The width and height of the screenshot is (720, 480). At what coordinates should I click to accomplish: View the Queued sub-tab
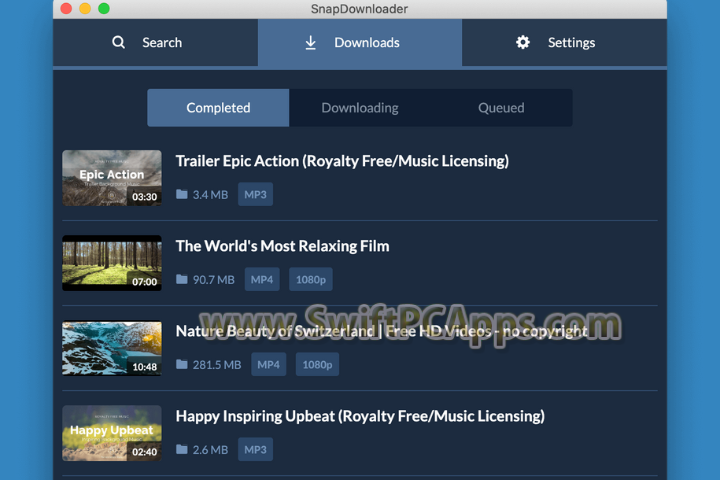[x=501, y=108]
